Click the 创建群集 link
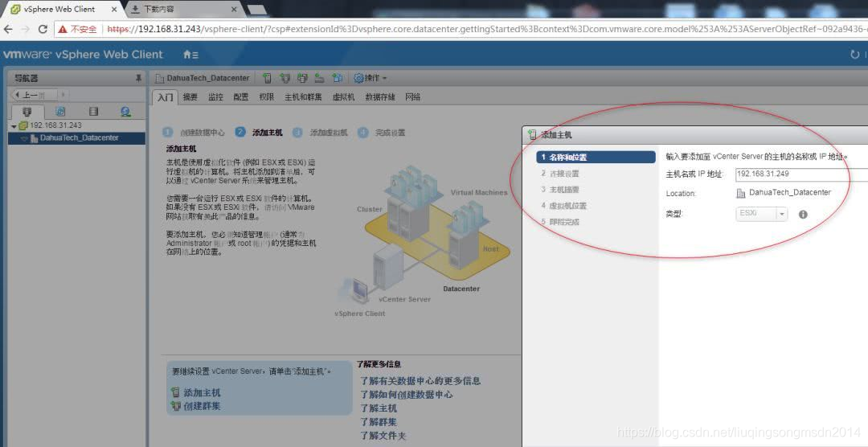The image size is (868, 447). point(202,406)
